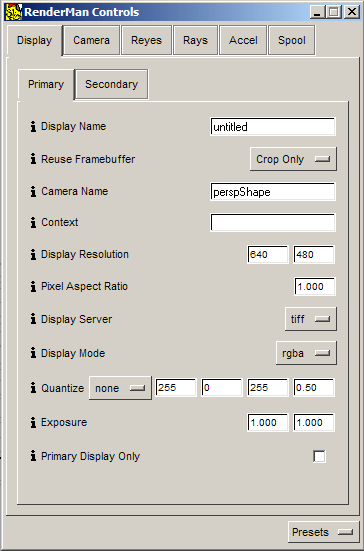The image size is (364, 551).
Task: Click the Camera Name field containing perspShape
Action: click(x=273, y=192)
